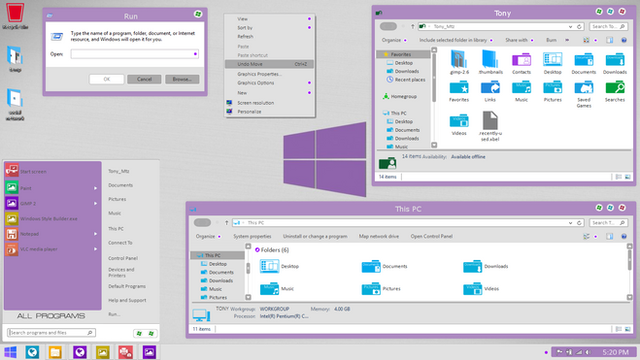Click the Search programs and files box
This screenshot has width=640, height=360.
point(51,333)
